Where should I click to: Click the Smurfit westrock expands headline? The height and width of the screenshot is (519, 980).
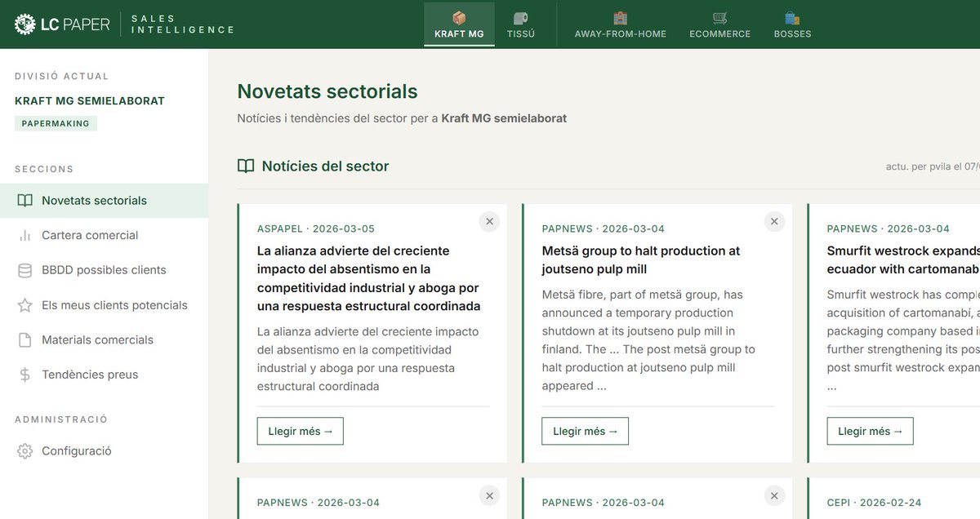903,259
